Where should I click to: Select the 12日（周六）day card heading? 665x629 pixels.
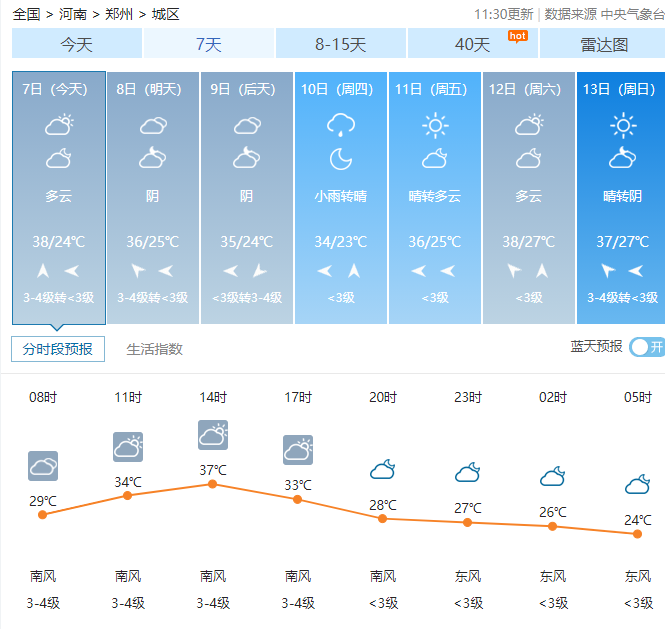tap(525, 89)
